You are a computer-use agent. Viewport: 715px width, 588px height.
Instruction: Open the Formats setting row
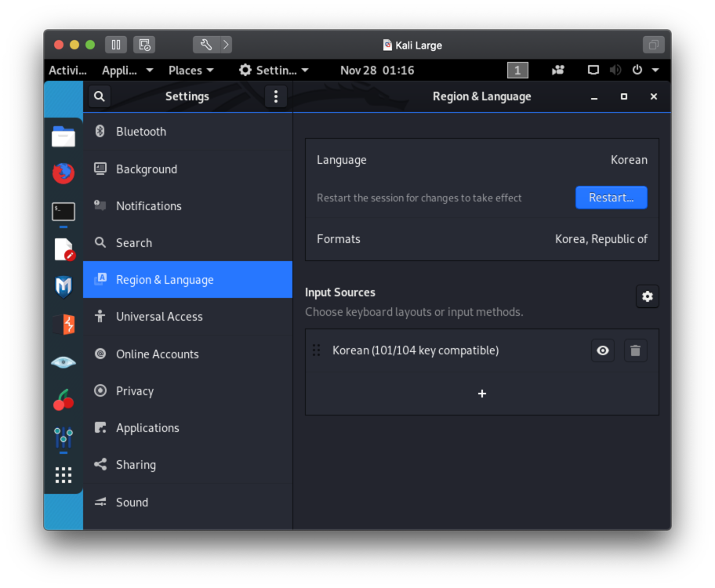pyautogui.click(x=482, y=239)
